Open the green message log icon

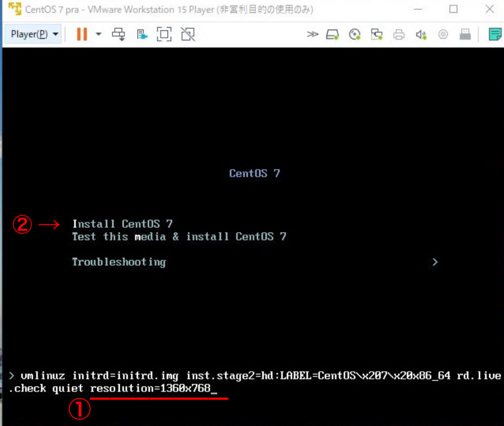tap(495, 34)
